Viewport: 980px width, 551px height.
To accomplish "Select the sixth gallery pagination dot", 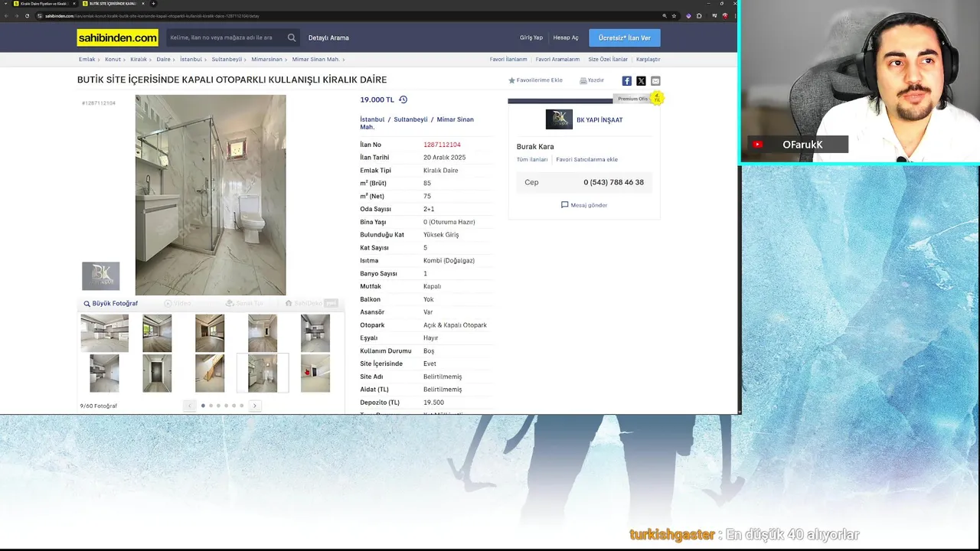I will pos(241,406).
